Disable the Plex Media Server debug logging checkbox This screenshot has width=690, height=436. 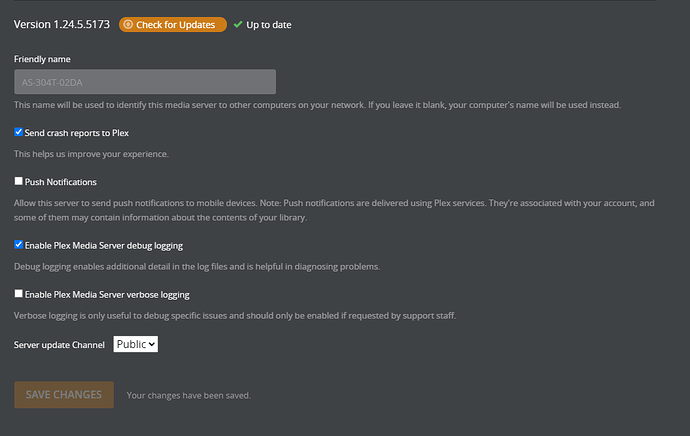pos(19,244)
